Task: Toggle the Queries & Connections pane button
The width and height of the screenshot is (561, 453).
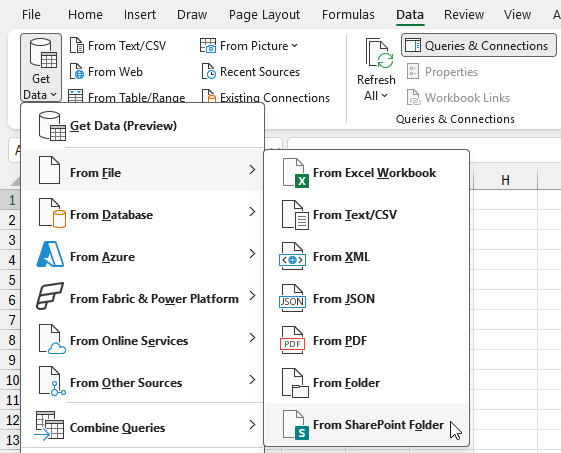Action: click(479, 45)
